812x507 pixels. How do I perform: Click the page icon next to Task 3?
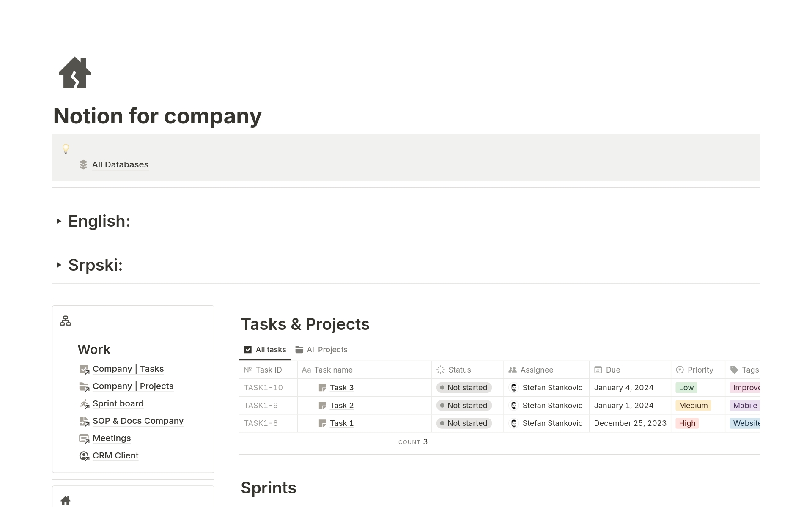(x=322, y=387)
